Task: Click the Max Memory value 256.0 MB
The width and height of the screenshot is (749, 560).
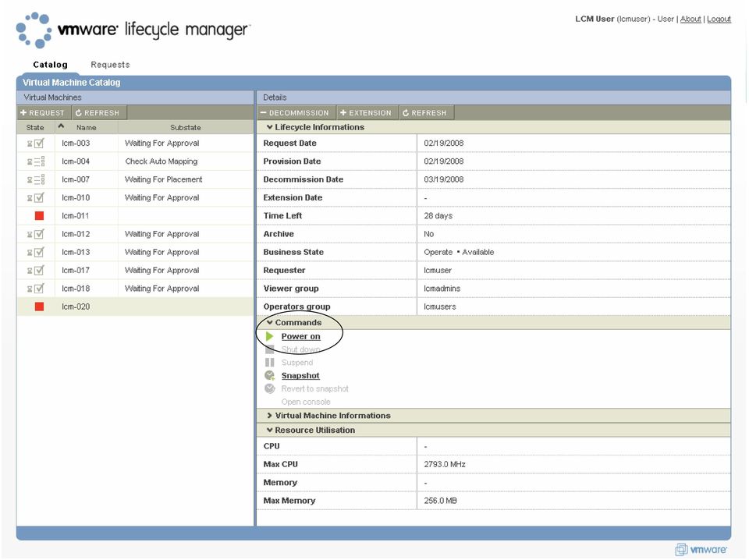Action: 440,501
